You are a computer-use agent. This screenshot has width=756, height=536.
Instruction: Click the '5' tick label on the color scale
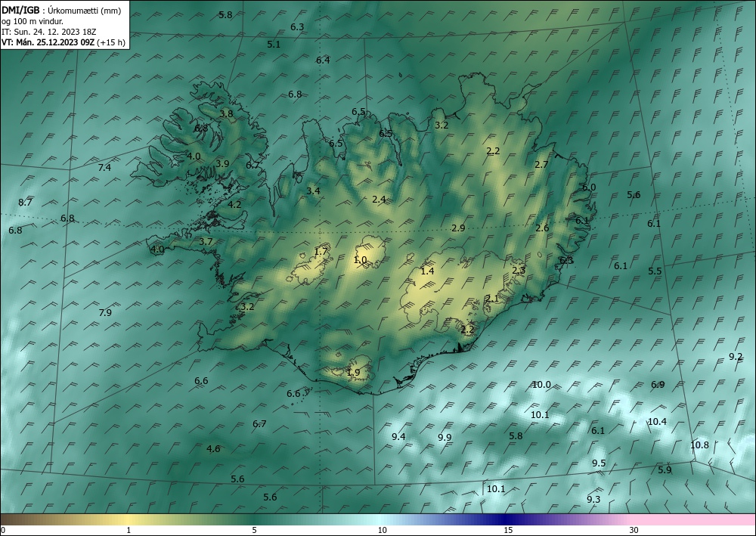click(254, 531)
